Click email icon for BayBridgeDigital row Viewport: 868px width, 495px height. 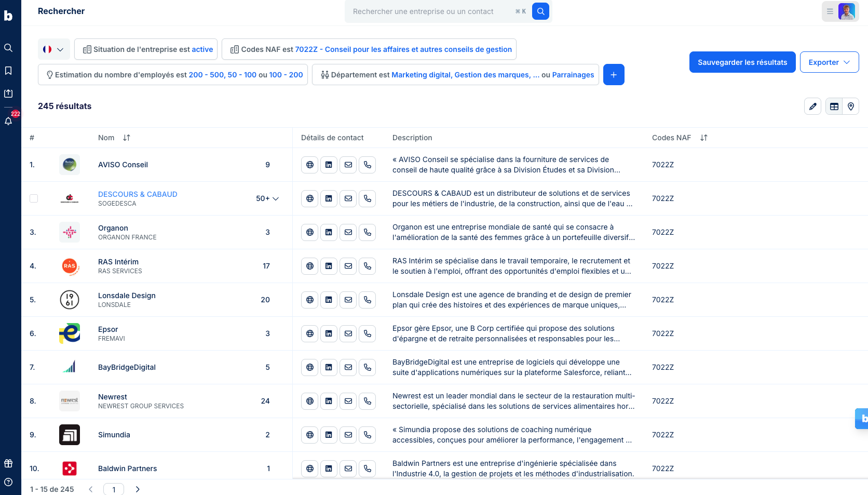(348, 367)
